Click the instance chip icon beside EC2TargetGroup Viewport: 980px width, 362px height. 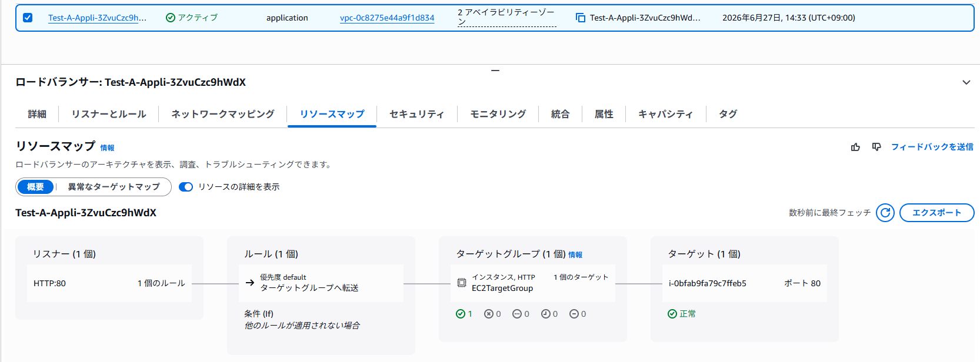462,283
